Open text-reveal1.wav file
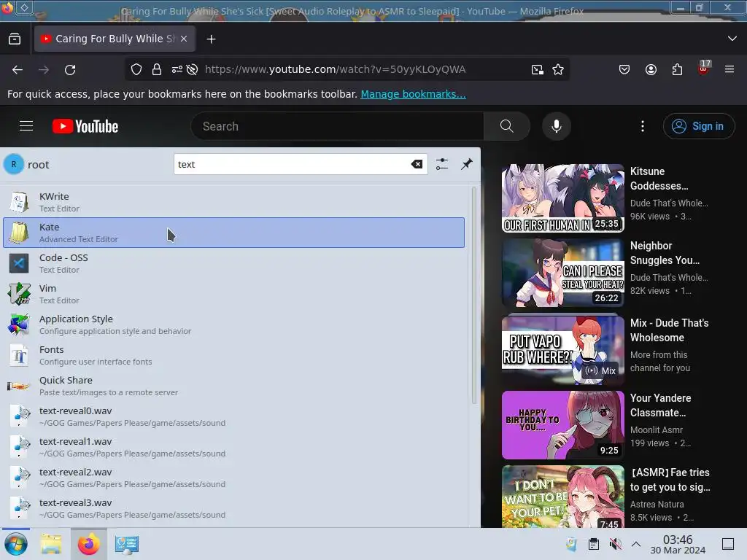This screenshot has height=560, width=747. [234, 447]
